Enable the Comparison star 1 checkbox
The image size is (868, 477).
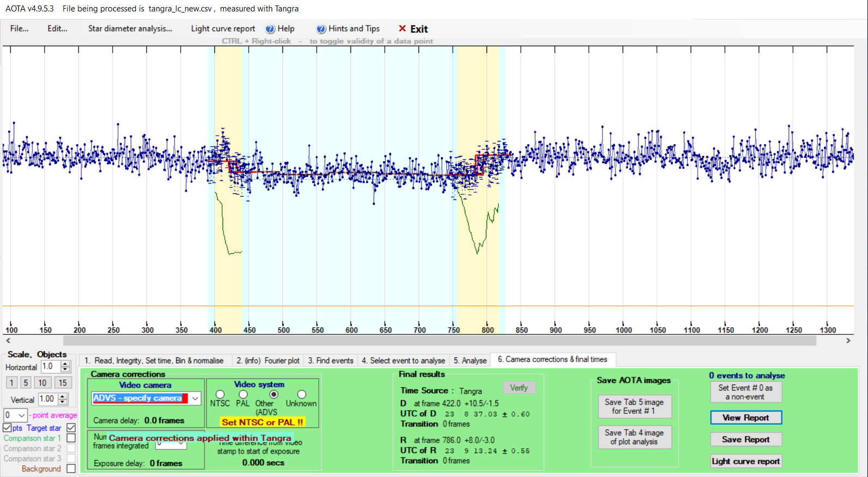pyautogui.click(x=71, y=438)
